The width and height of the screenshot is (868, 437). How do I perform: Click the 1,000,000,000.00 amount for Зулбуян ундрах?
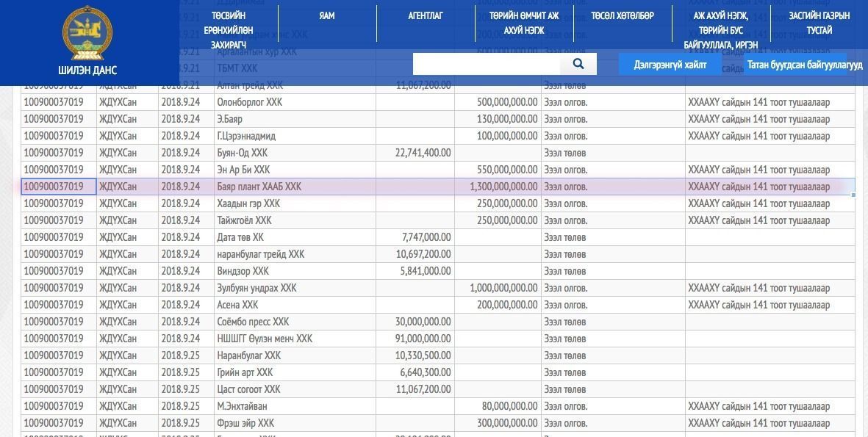[x=503, y=288]
